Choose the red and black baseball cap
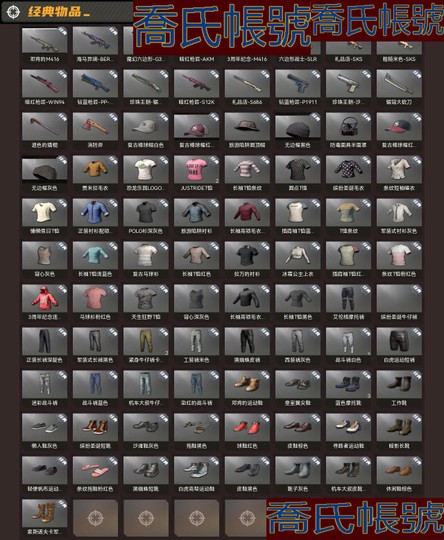444x540 pixels. 399,131
